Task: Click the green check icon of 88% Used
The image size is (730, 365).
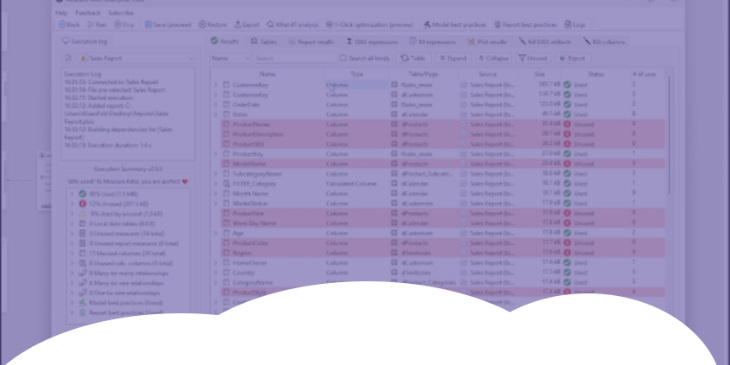Action: (82, 194)
